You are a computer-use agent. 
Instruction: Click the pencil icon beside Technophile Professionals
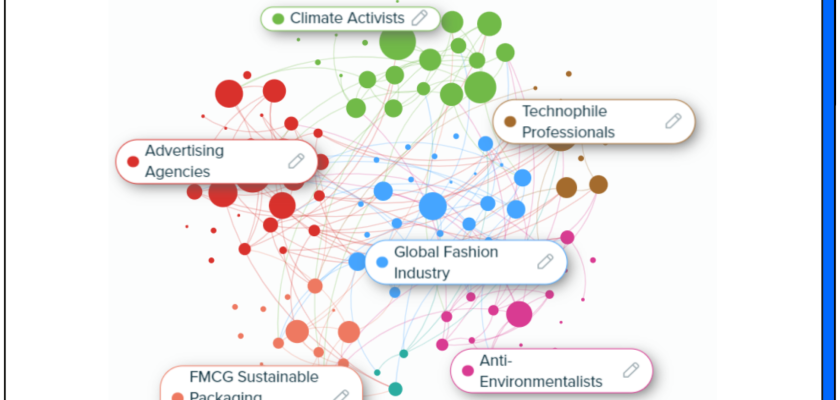[x=673, y=121]
